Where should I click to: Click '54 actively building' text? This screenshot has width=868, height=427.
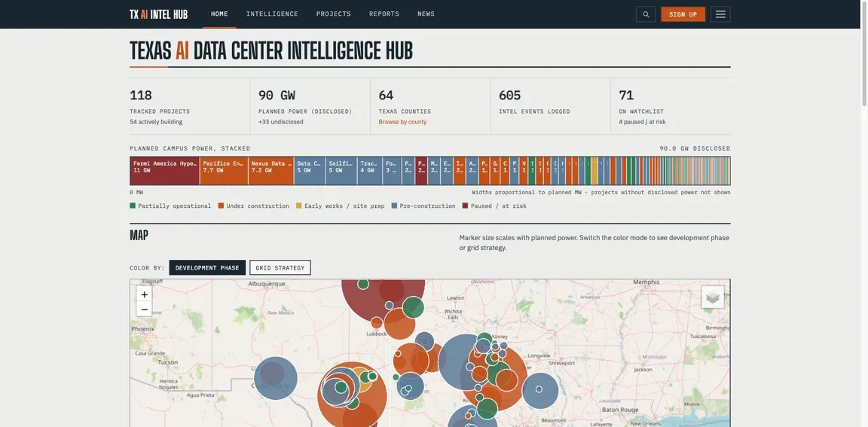156,122
